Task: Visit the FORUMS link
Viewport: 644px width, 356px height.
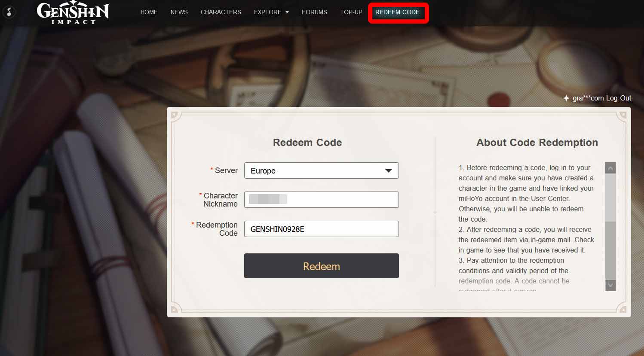Action: coord(314,12)
